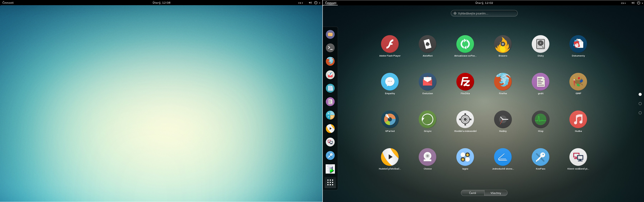Open Hledání a indexování settings
Image resolution: width=644 pixels, height=202 pixels.
point(465,120)
